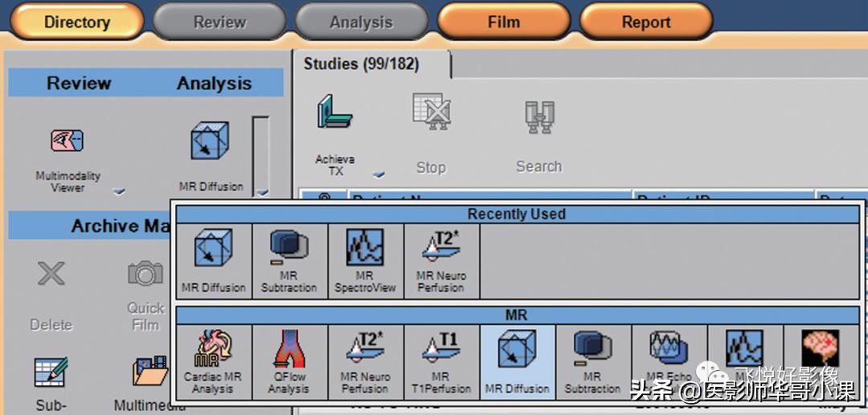Click the Sub- sheet pencil icon

tap(51, 372)
